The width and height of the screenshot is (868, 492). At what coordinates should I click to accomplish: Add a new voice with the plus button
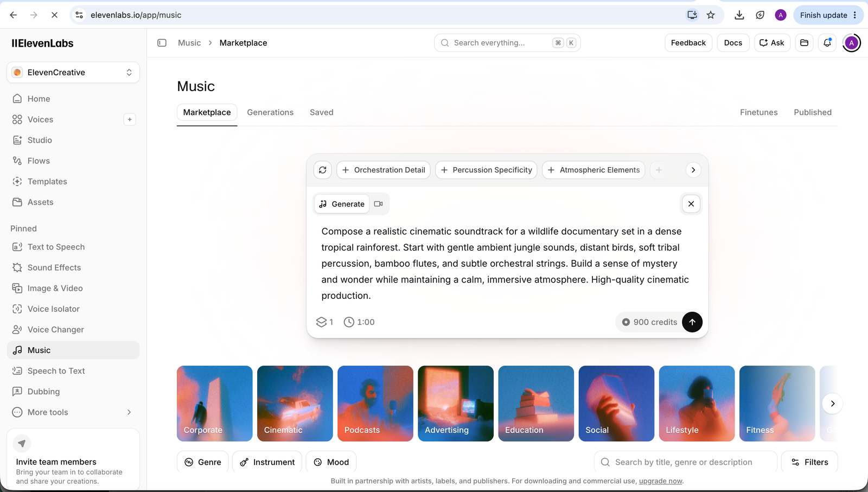(x=130, y=119)
